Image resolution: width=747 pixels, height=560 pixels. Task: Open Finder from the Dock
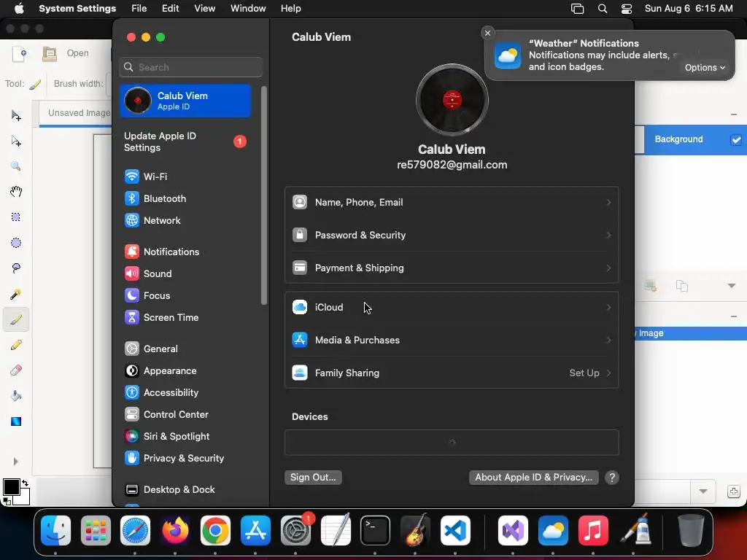pos(55,531)
